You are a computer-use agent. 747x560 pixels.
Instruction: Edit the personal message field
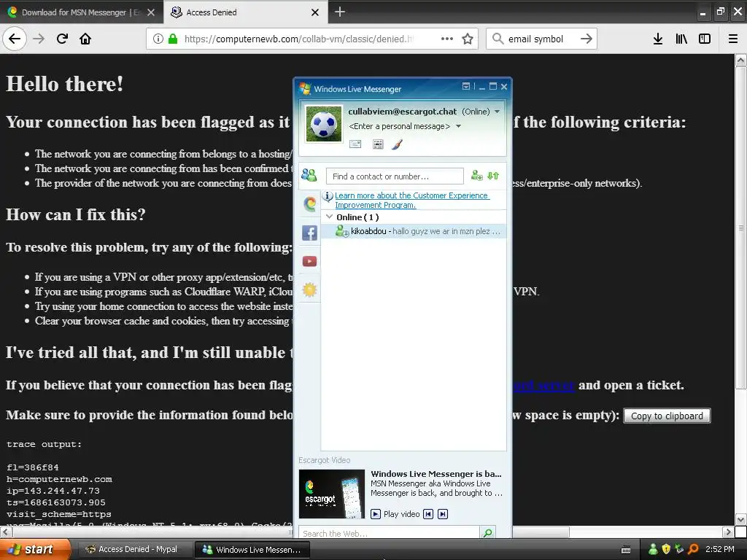(x=399, y=126)
